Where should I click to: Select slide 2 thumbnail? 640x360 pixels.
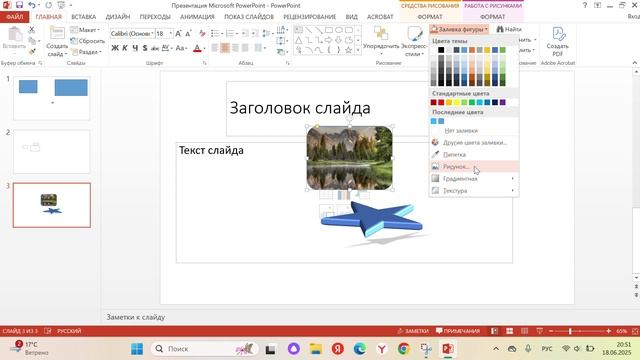click(51, 151)
